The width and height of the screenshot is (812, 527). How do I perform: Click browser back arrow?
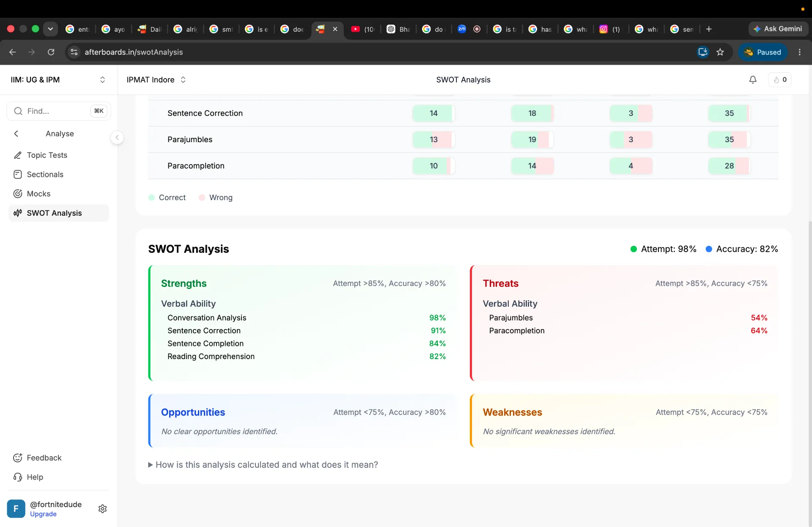pyautogui.click(x=12, y=52)
